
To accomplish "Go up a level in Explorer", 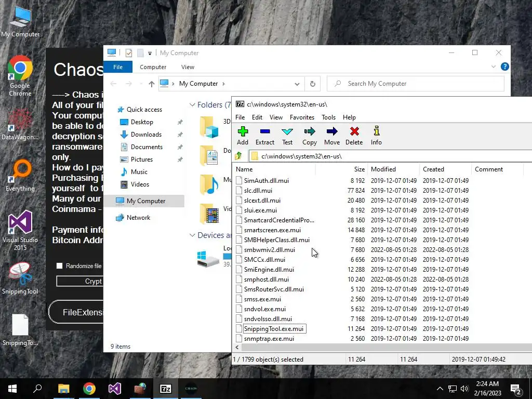I will tap(151, 84).
